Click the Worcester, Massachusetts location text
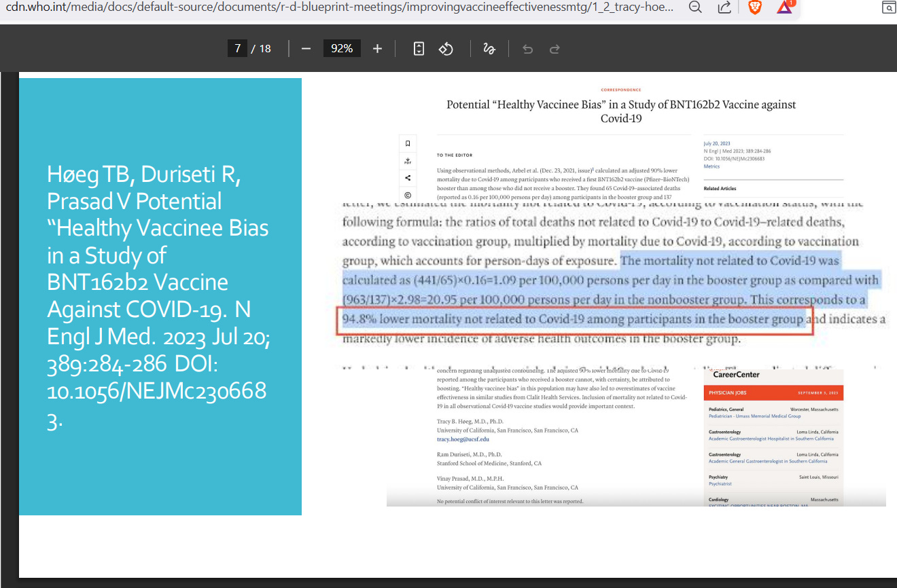Image resolution: width=897 pixels, height=588 pixels. [x=814, y=409]
